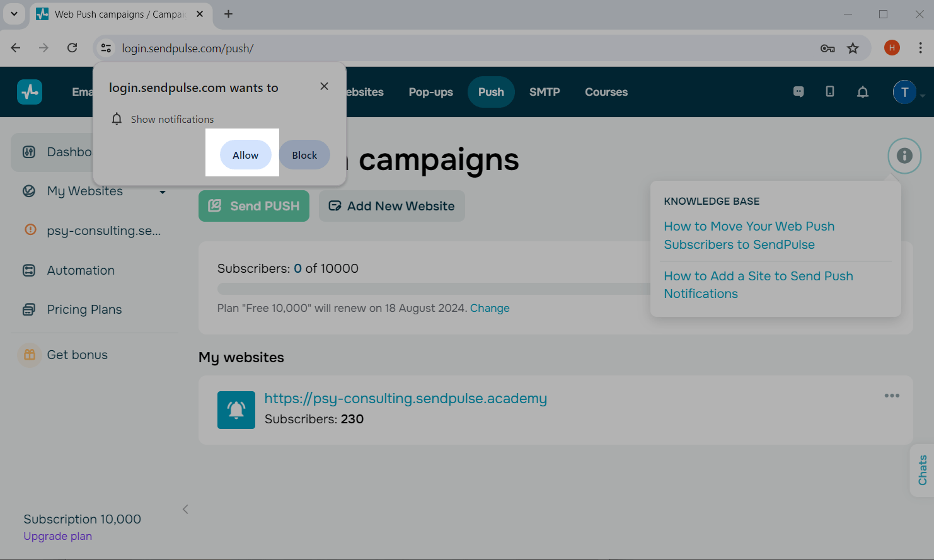Viewport: 934px width, 560px height.
Task: Open the saved passwords key icon
Action: 827,49
